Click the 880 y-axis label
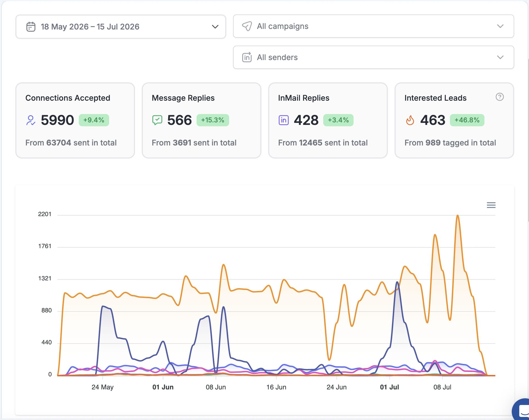The image size is (529, 420). coord(46,310)
